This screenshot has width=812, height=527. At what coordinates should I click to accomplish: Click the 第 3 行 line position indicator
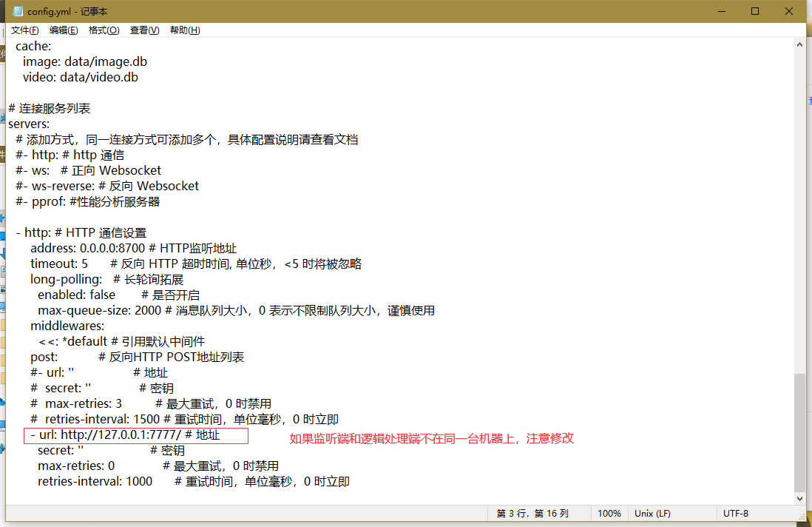click(x=532, y=513)
